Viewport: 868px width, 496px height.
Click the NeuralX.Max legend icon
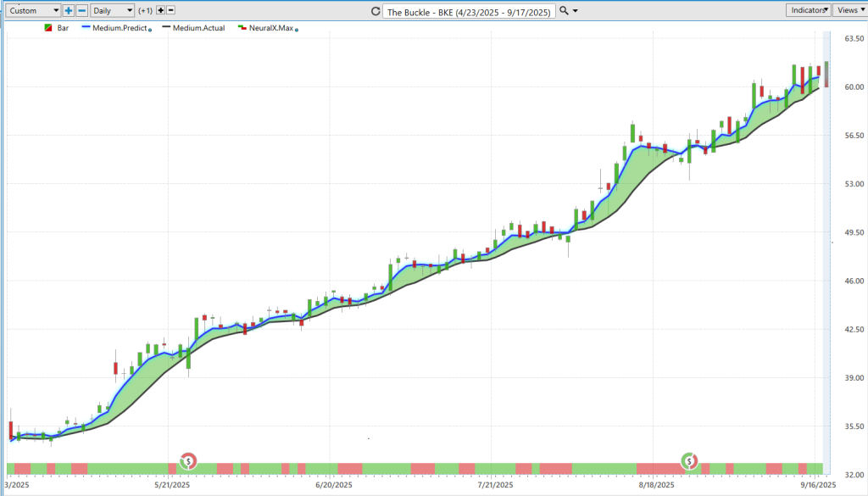[x=242, y=27]
